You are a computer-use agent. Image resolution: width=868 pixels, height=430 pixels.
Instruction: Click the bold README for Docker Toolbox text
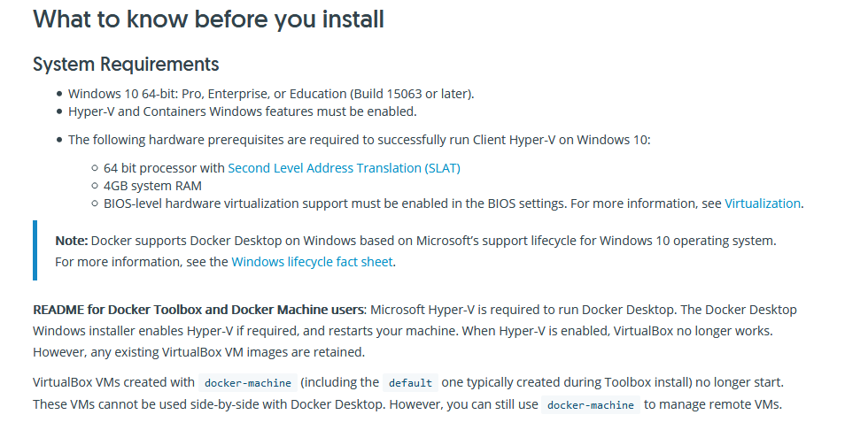point(198,310)
